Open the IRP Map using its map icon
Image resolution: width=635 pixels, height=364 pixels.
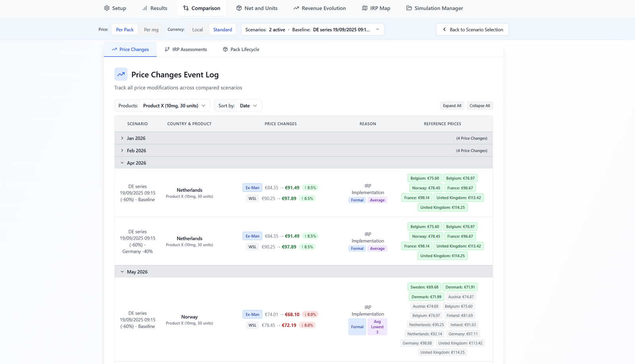pos(364,8)
